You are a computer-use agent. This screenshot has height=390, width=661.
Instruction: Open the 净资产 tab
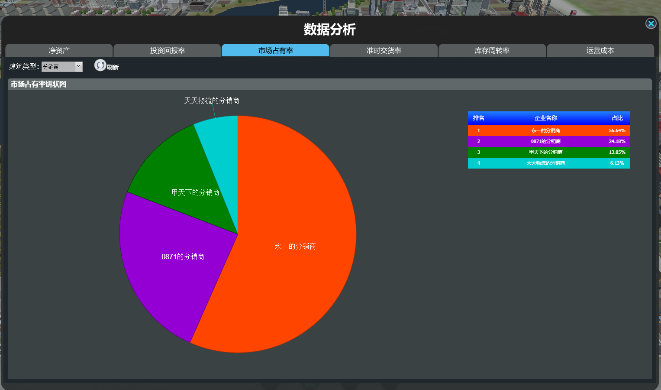[x=59, y=51]
